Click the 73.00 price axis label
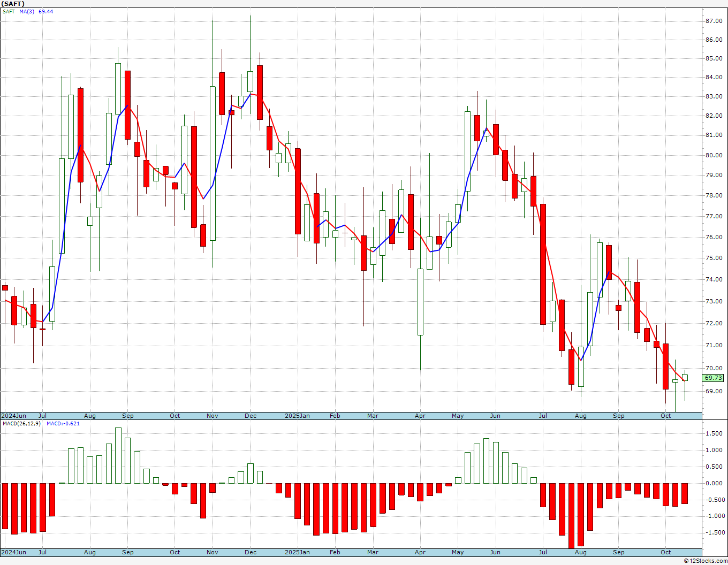This screenshot has width=728, height=565. pyautogui.click(x=714, y=301)
